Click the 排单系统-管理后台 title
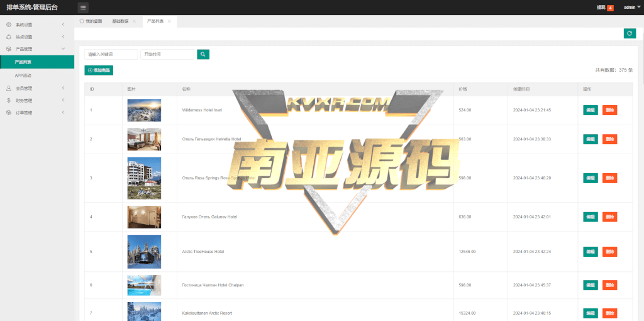The width and height of the screenshot is (644, 321). 32,8
